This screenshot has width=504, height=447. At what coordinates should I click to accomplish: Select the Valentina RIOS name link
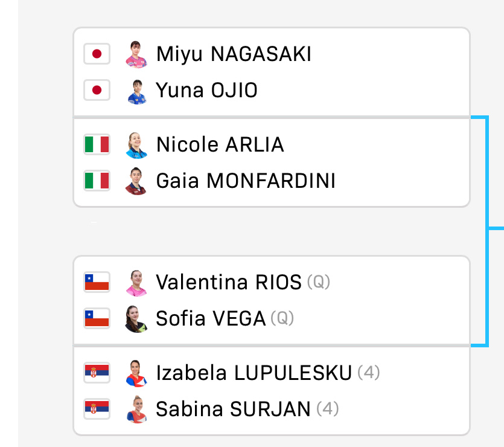(229, 282)
